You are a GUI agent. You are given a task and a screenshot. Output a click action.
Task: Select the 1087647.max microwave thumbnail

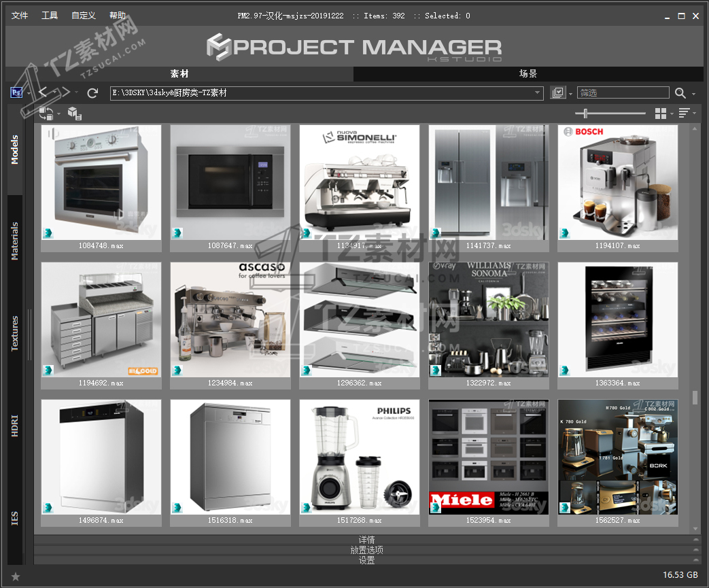coord(230,182)
